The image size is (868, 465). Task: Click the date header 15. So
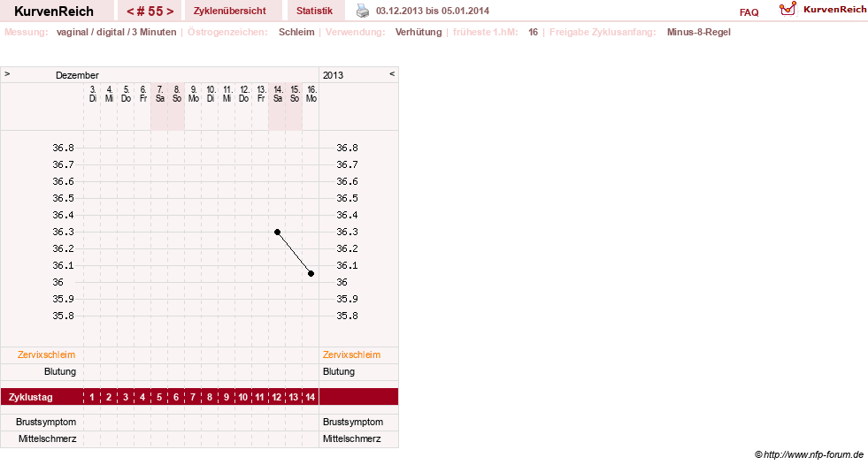click(x=295, y=94)
